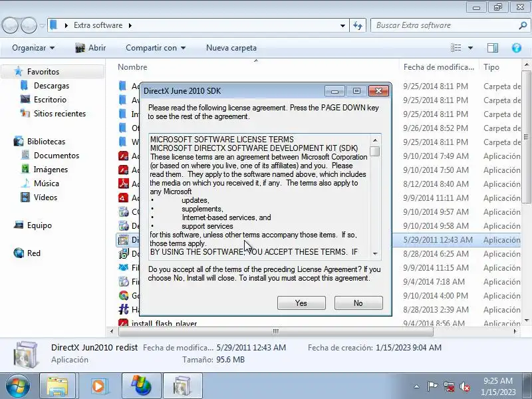Open the Música library

46,184
